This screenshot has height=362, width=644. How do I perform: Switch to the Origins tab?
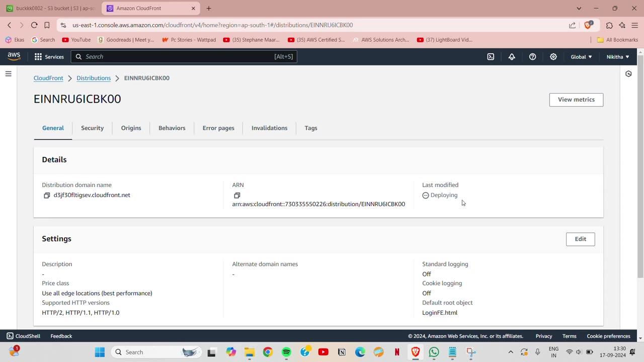pyautogui.click(x=131, y=128)
